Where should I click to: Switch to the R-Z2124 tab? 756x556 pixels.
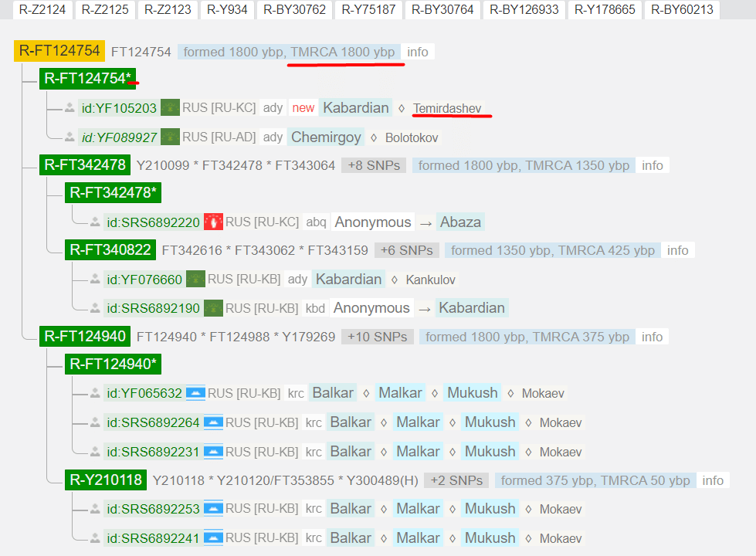pyautogui.click(x=42, y=9)
